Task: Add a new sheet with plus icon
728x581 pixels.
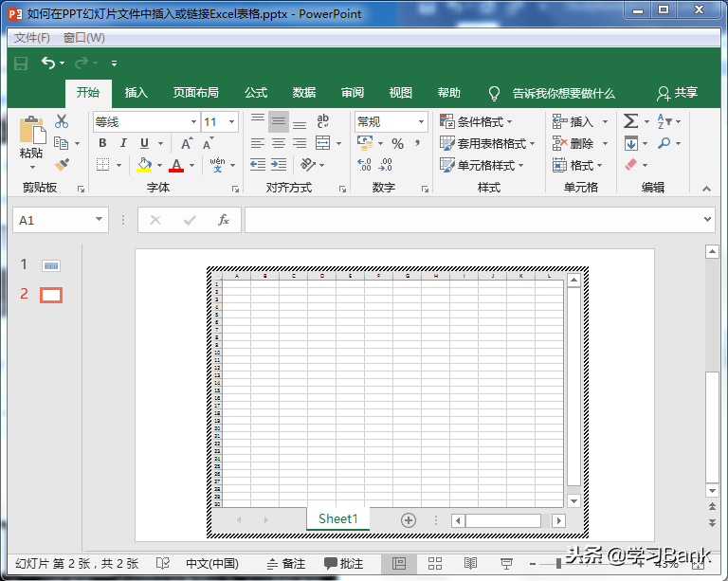Action: [409, 519]
